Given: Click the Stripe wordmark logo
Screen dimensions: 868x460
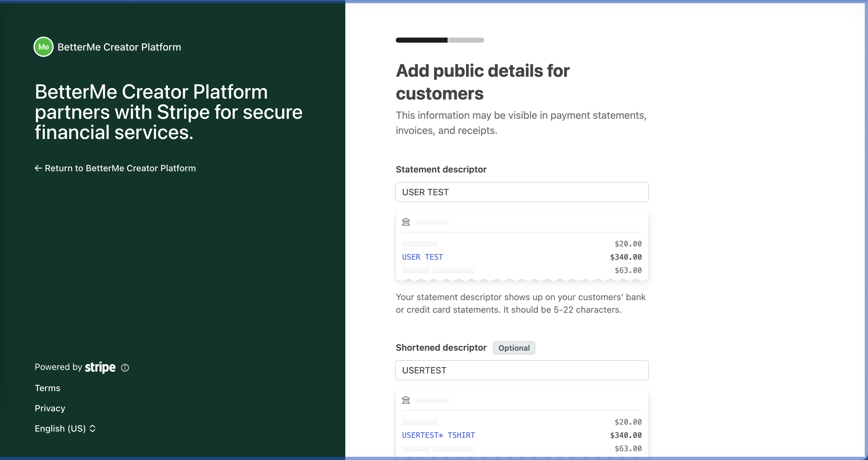Looking at the screenshot, I should tap(100, 367).
